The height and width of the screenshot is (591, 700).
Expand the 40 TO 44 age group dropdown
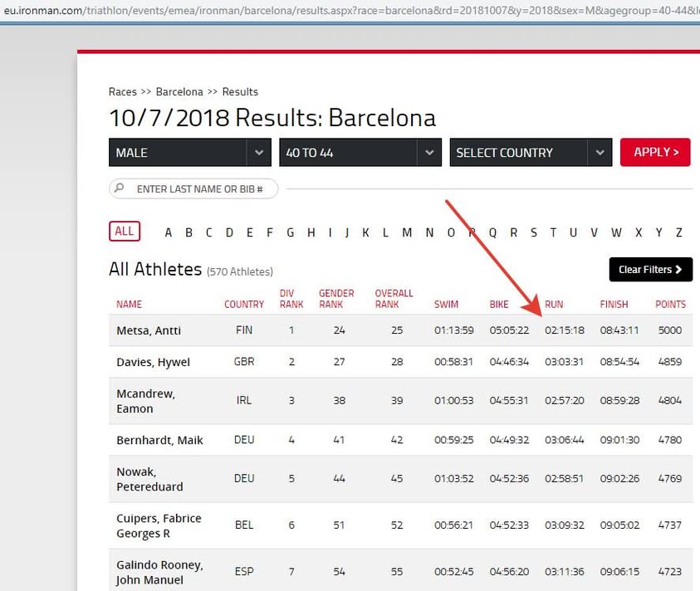[360, 153]
